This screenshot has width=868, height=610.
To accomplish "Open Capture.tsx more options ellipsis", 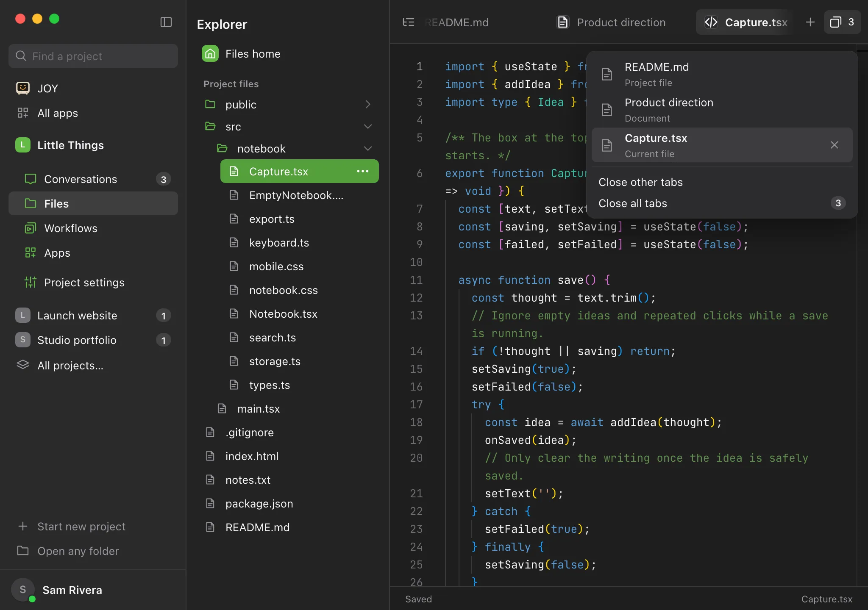I will point(363,171).
